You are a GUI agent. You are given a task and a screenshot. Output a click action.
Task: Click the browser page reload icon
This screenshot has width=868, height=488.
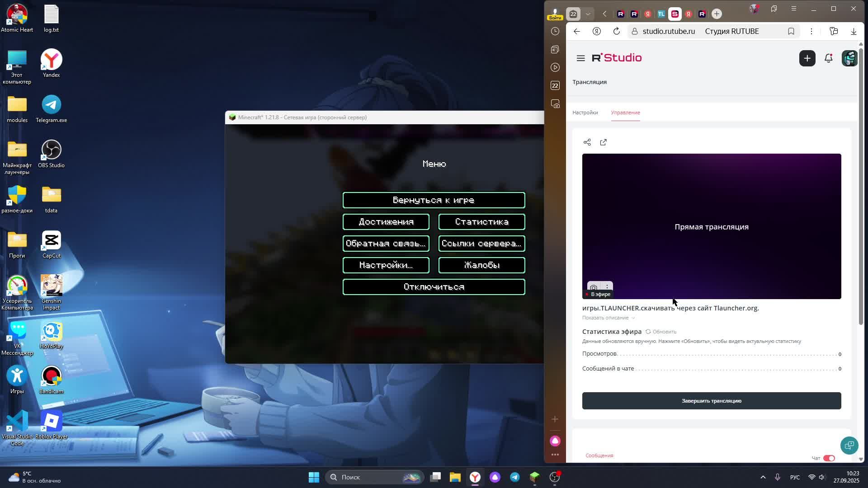(616, 31)
